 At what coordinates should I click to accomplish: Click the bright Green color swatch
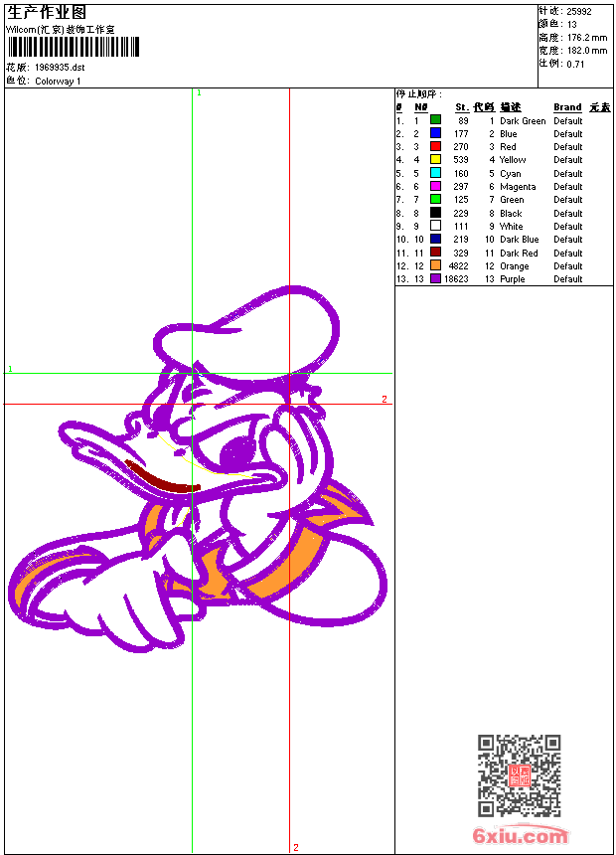(x=435, y=199)
